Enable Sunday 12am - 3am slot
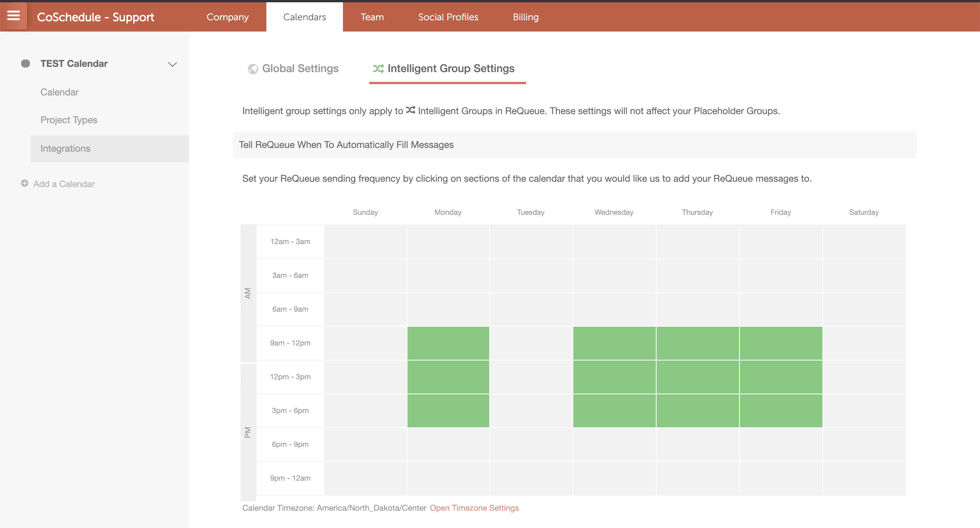Image resolution: width=980 pixels, height=528 pixels. point(365,242)
